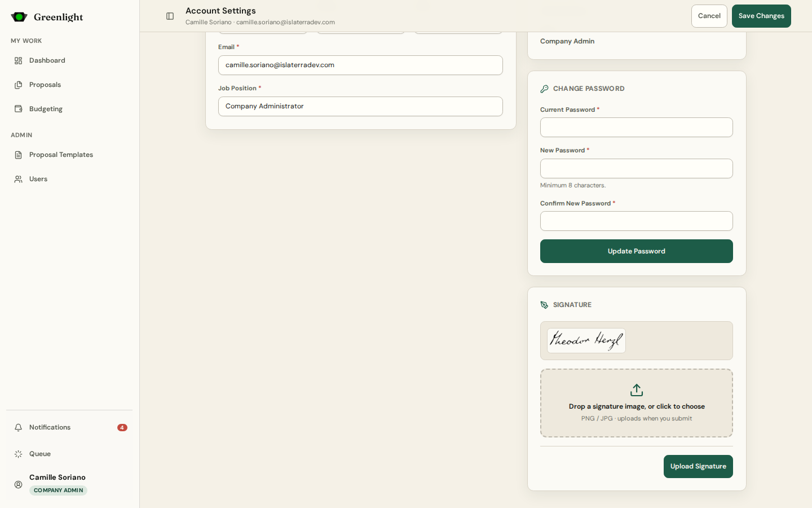Open the Dashboard page
This screenshot has width=812, height=508.
click(69, 60)
